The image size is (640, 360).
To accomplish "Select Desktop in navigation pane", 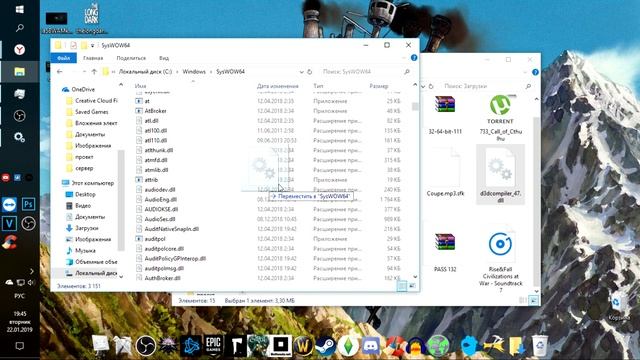I will pyautogui.click(x=81, y=195).
